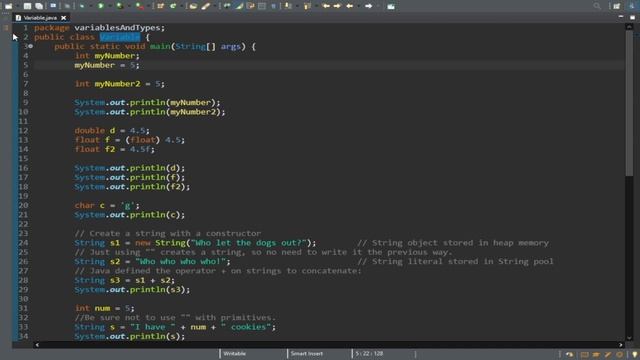Click line number 22 in gutter

click(x=23, y=224)
